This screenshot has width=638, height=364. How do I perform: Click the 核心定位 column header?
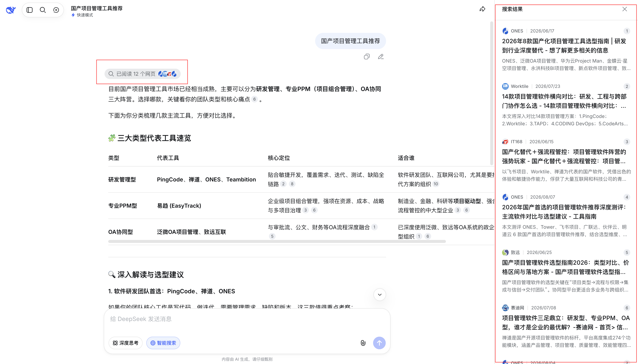click(279, 158)
